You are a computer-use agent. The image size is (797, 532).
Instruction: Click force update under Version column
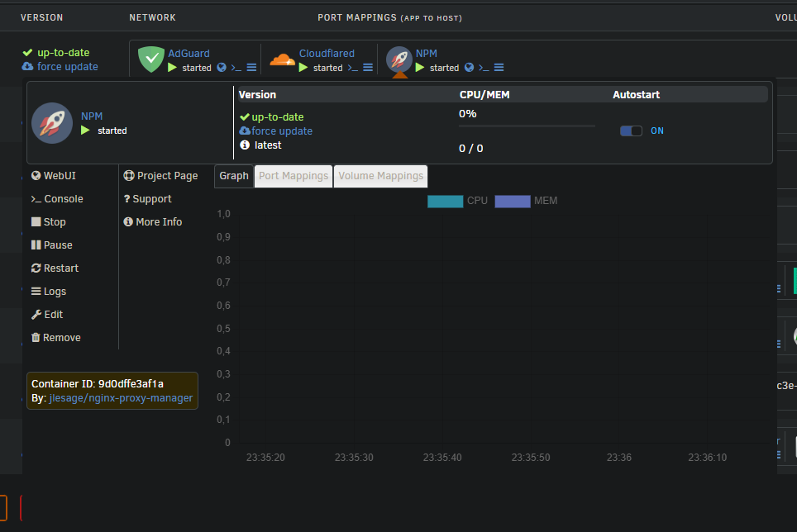[60, 66]
